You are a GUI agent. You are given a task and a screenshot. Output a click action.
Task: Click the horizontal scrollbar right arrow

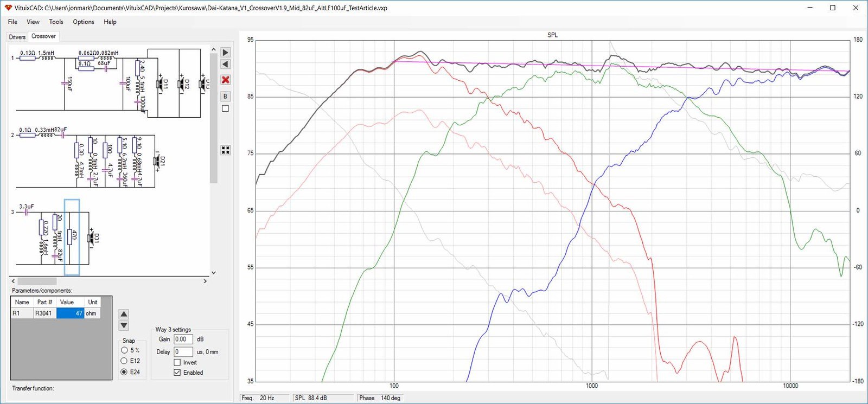click(205, 281)
